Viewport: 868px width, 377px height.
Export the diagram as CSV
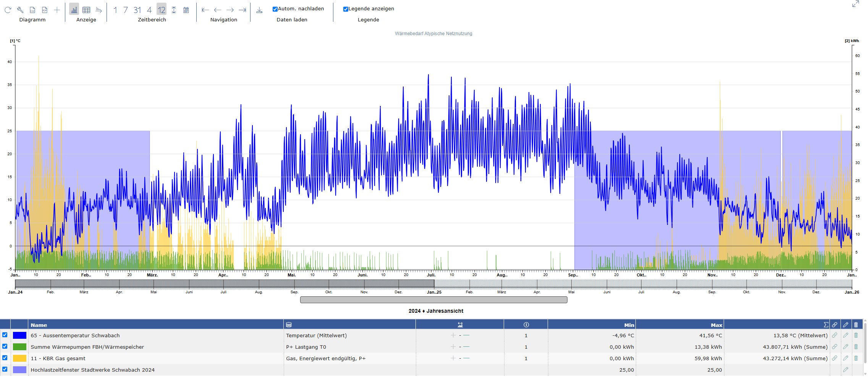[32, 10]
